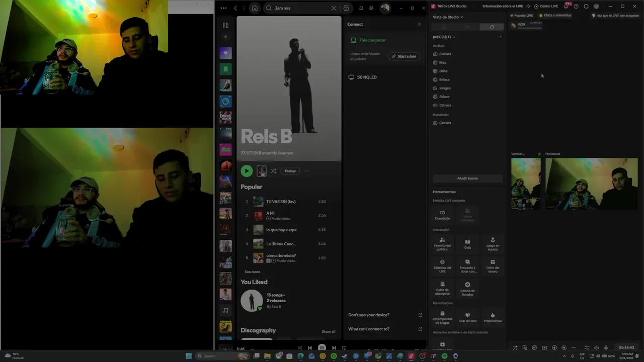Image resolution: width=644 pixels, height=362 pixels.
Task: Skip to the next track in Spotify
Action: tap(334, 348)
